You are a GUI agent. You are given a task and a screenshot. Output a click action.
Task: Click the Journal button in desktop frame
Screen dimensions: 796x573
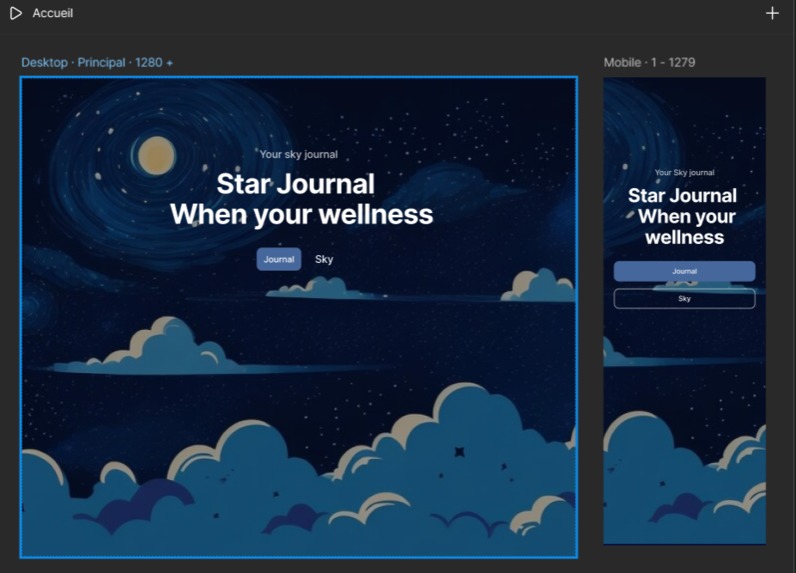point(279,259)
